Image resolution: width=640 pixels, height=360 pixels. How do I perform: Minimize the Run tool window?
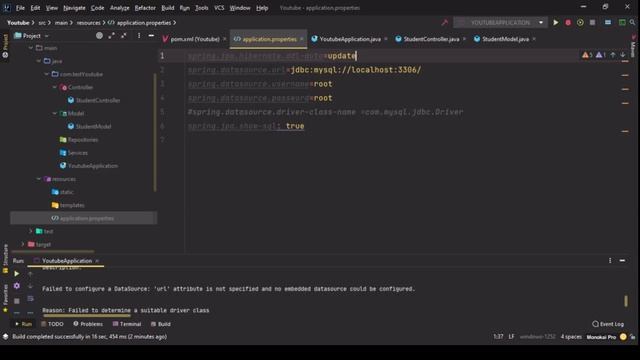(622, 260)
